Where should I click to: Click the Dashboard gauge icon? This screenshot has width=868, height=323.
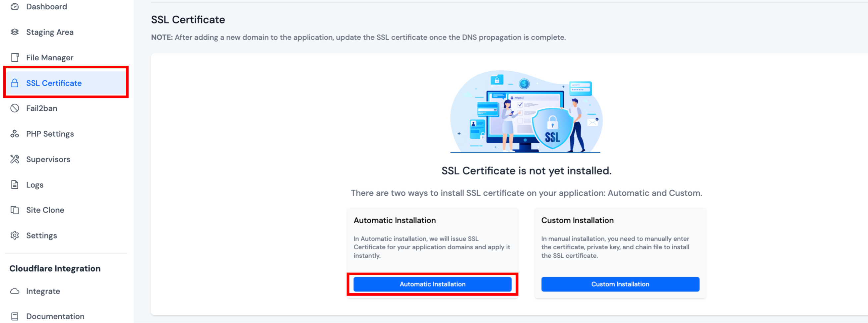(x=15, y=7)
